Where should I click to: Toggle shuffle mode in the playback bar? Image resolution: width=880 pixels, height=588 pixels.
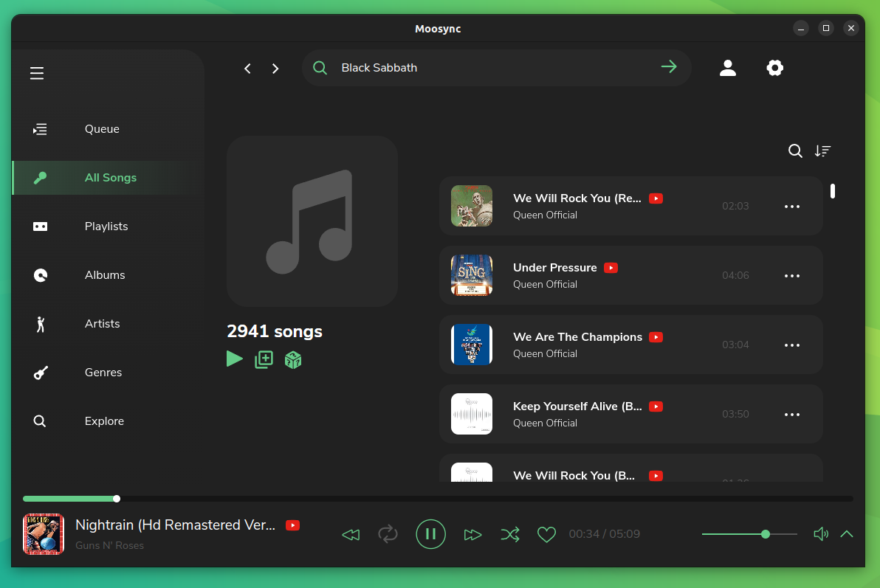pyautogui.click(x=510, y=533)
